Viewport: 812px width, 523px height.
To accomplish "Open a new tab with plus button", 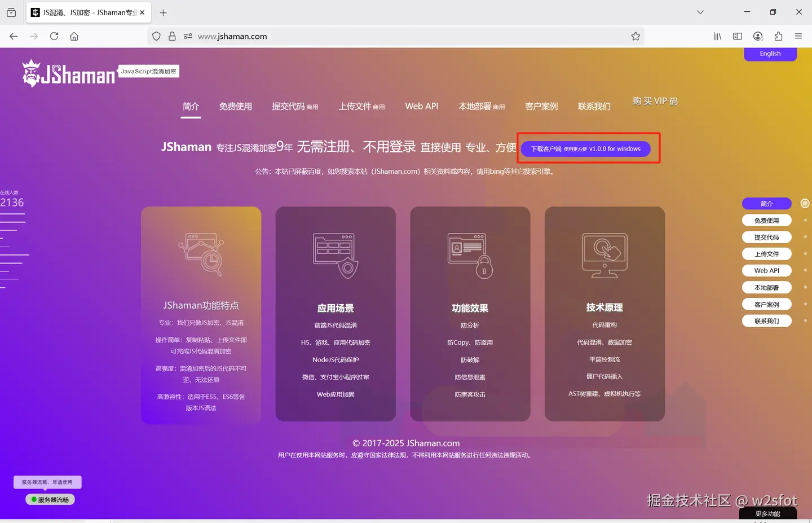I will pos(163,12).
